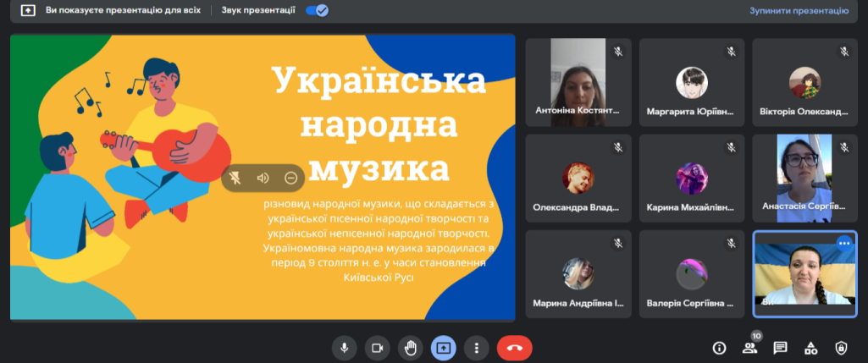Show the participants list with 10 people

coord(749,348)
